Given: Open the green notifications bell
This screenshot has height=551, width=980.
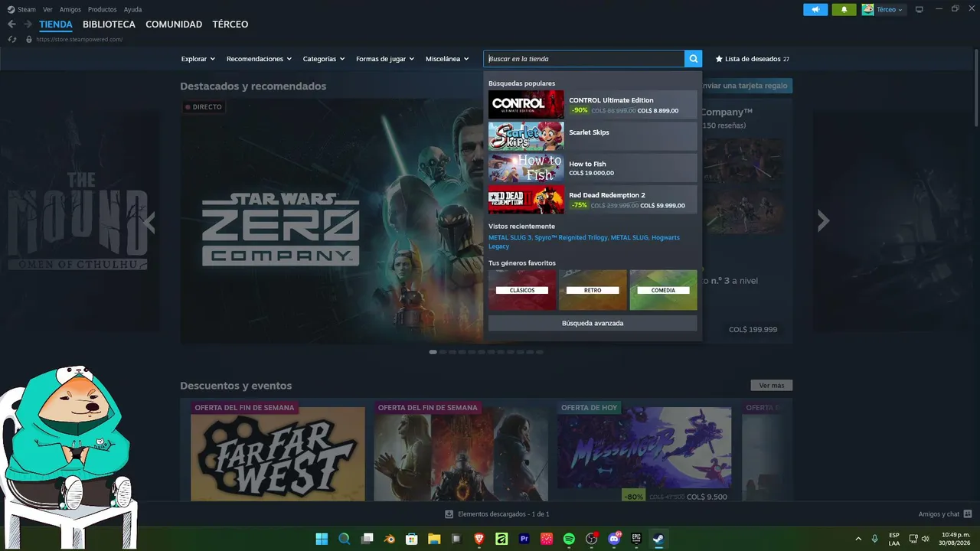Looking at the screenshot, I should (844, 9).
